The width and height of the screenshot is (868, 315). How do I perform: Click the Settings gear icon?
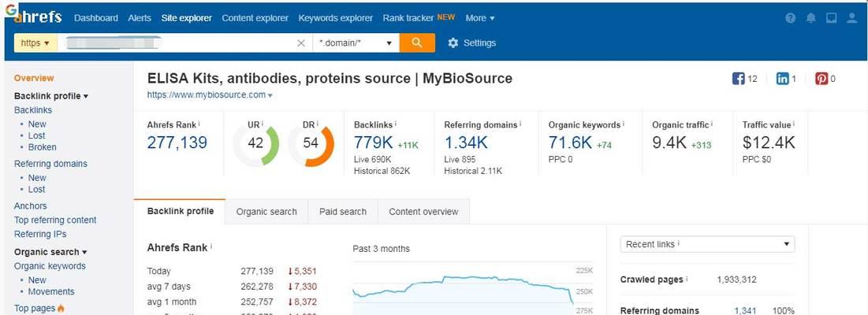tap(453, 43)
